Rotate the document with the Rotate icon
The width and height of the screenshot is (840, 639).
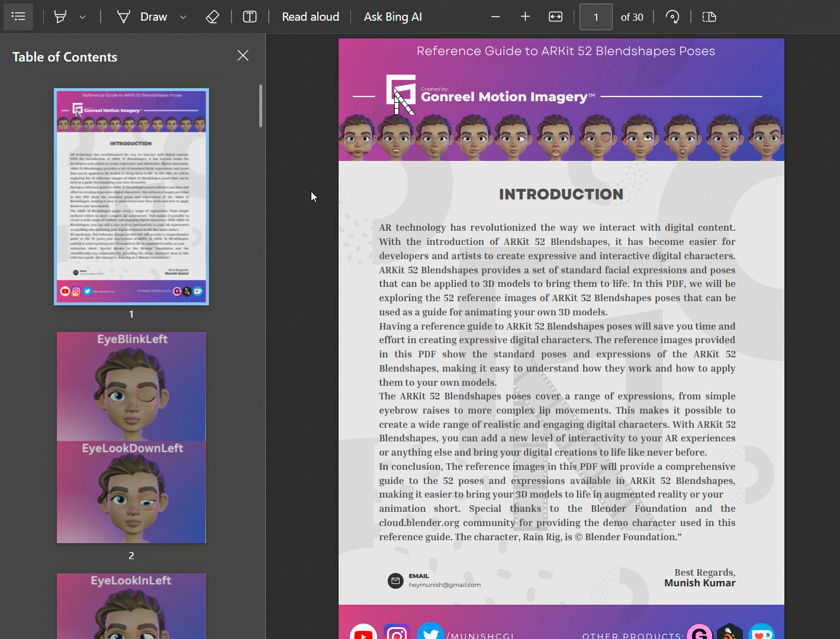(672, 17)
